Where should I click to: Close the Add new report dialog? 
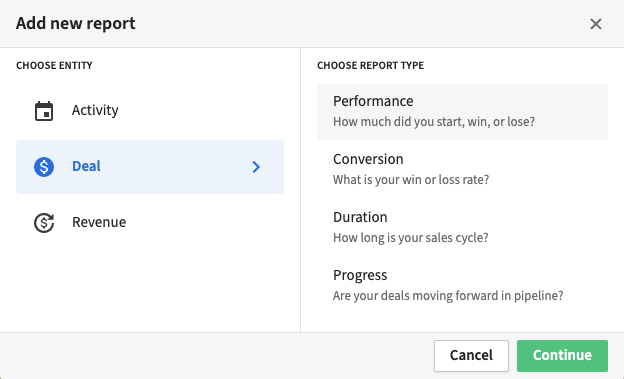pyautogui.click(x=596, y=24)
